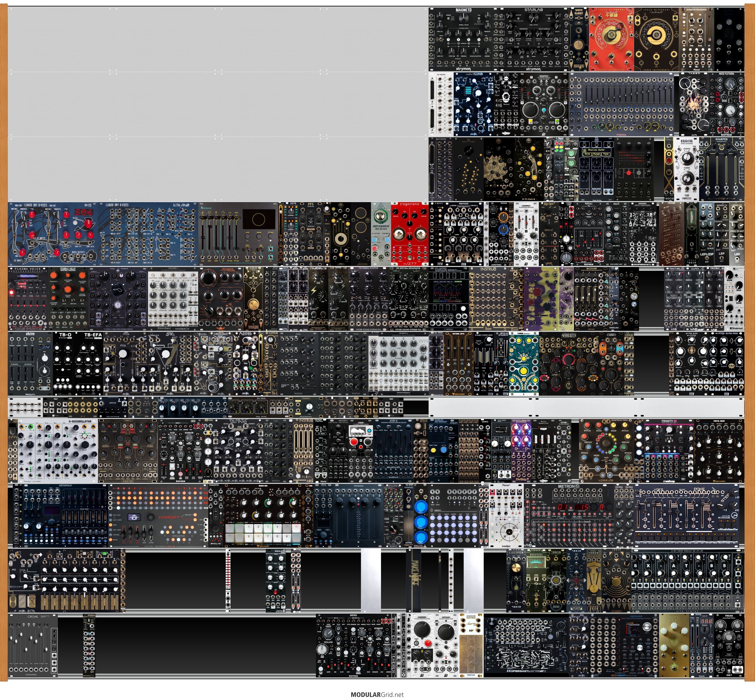Select the Portal Drum module
The height and width of the screenshot is (700, 755).
[720, 450]
